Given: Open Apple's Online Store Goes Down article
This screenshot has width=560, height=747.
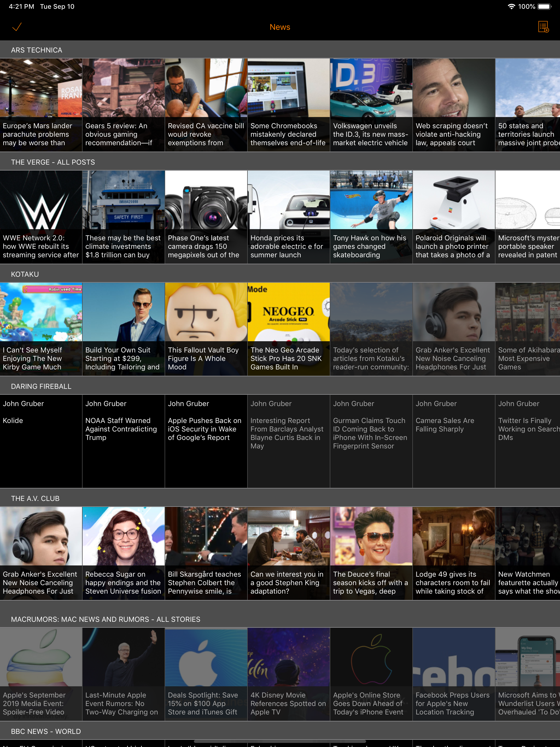Looking at the screenshot, I should click(371, 674).
